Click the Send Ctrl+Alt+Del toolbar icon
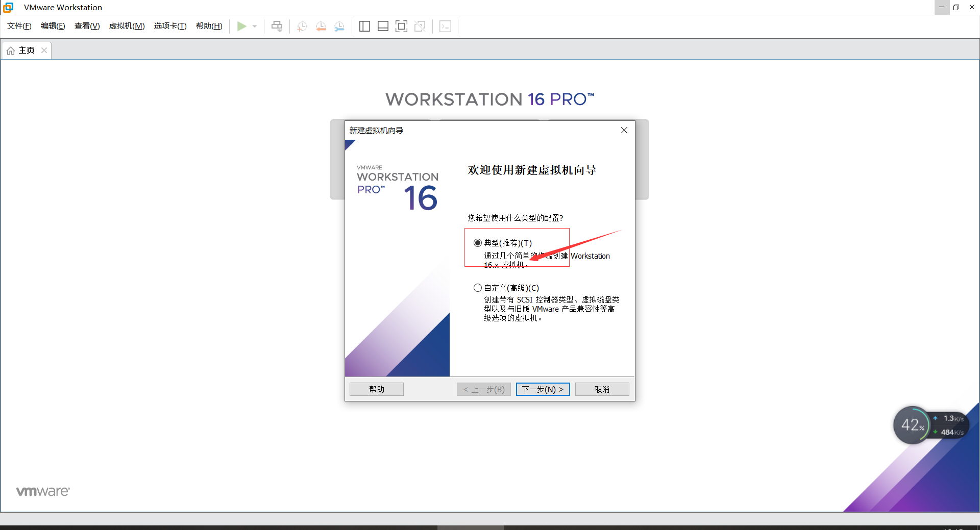The width and height of the screenshot is (980, 530). coord(277,26)
